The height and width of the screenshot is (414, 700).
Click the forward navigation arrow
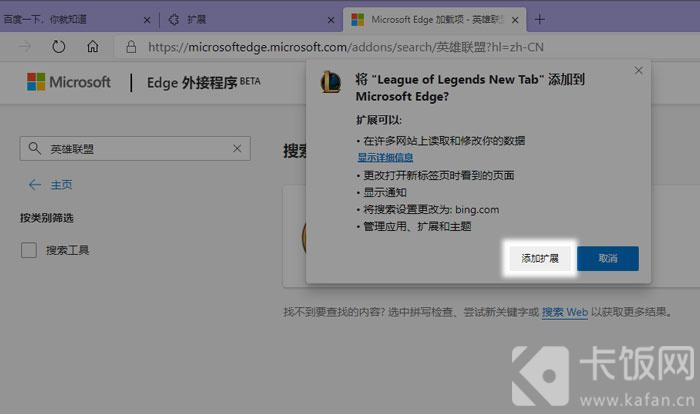tap(25, 46)
